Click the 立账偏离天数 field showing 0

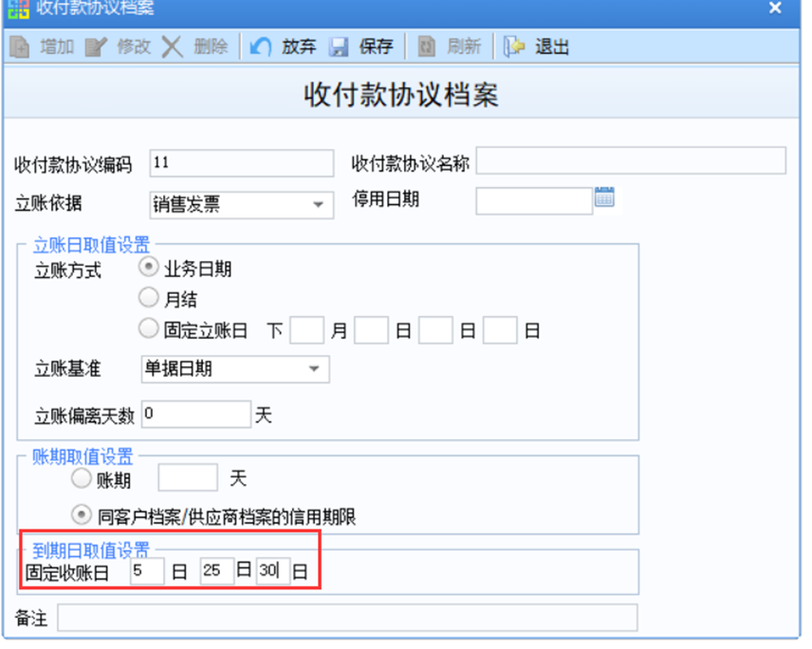pyautogui.click(x=196, y=414)
